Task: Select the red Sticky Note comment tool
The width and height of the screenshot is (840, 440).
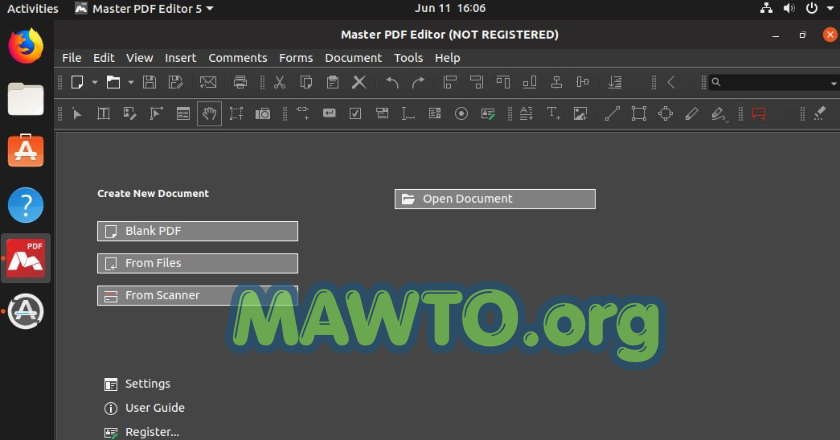Action: pyautogui.click(x=759, y=114)
